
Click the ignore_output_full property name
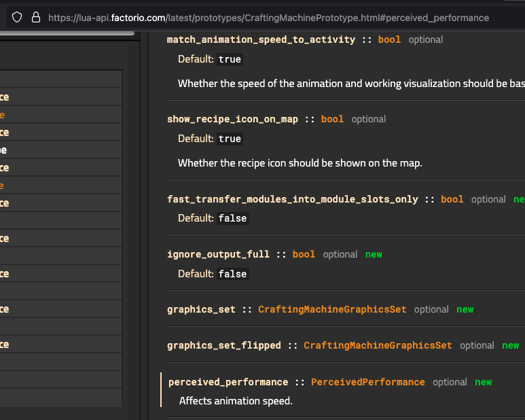point(218,254)
